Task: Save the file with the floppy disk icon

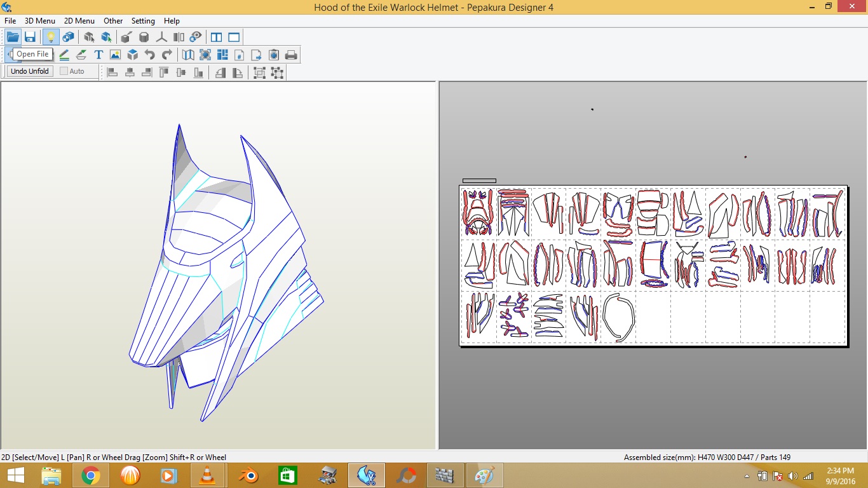Action: [30, 37]
